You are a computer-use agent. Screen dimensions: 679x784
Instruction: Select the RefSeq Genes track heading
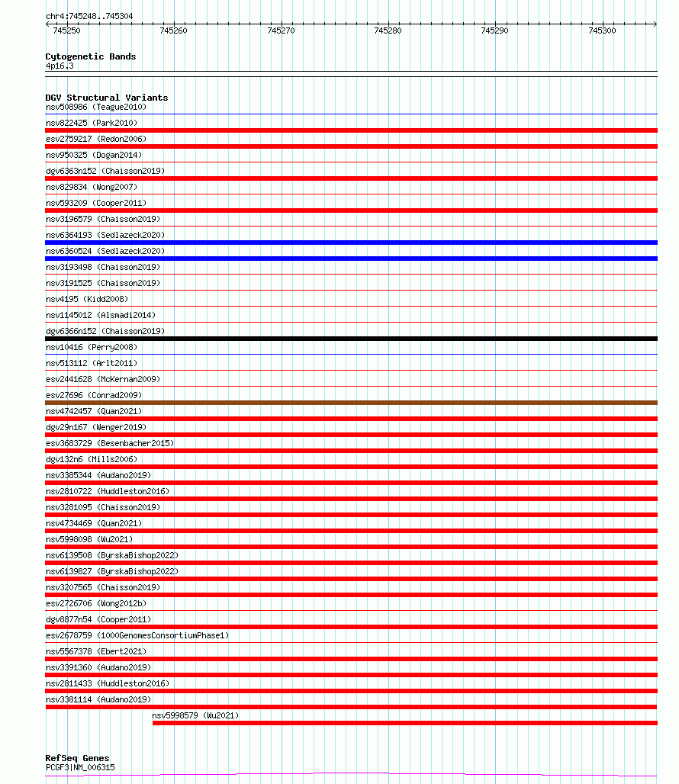pos(78,758)
